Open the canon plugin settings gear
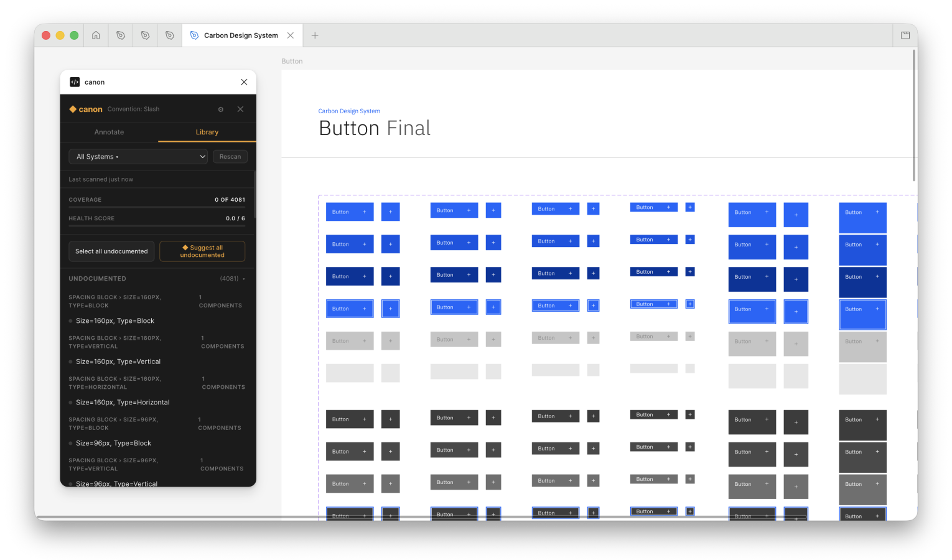Image resolution: width=952 pixels, height=560 pixels. 221,109
